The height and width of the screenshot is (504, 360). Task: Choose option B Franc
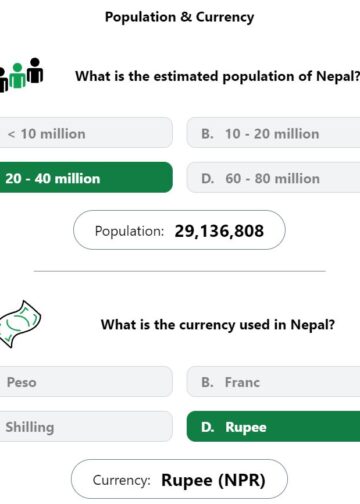273,382
